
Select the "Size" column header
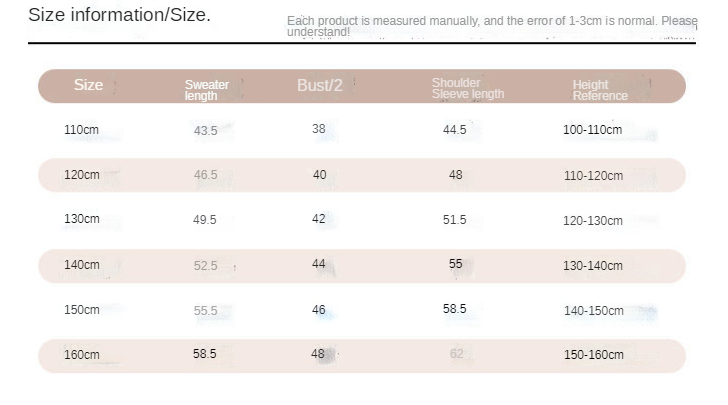(88, 85)
